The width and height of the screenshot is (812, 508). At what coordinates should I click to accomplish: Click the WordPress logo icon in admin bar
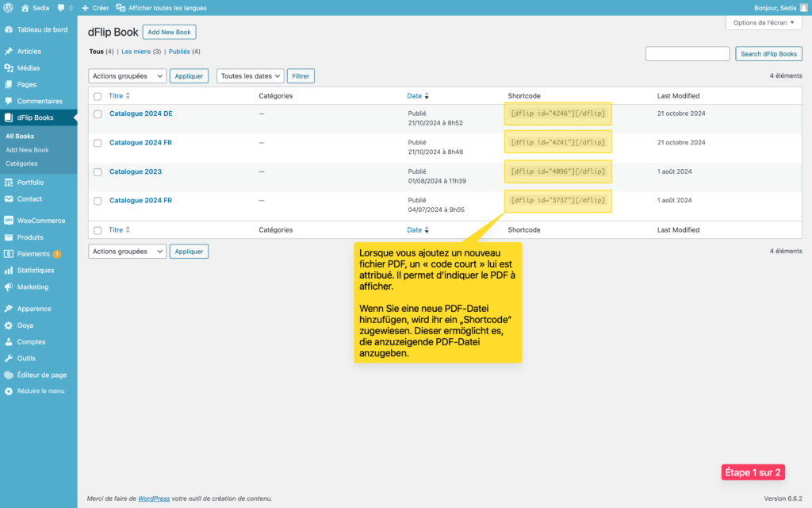[x=9, y=8]
